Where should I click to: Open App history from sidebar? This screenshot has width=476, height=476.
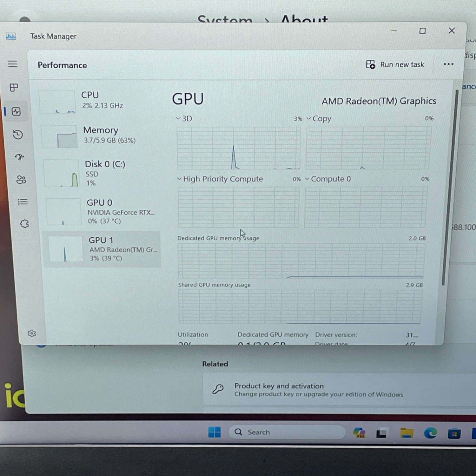tap(18, 135)
